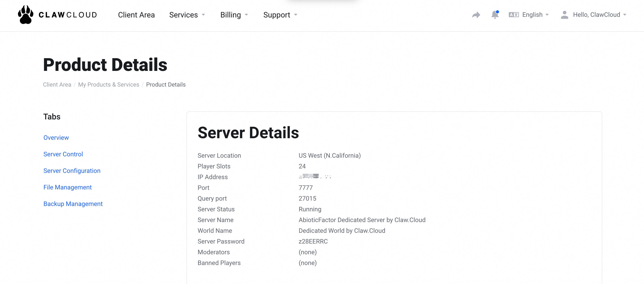Click the z28EERRC server password value
This screenshot has height=284, width=644.
tap(313, 241)
